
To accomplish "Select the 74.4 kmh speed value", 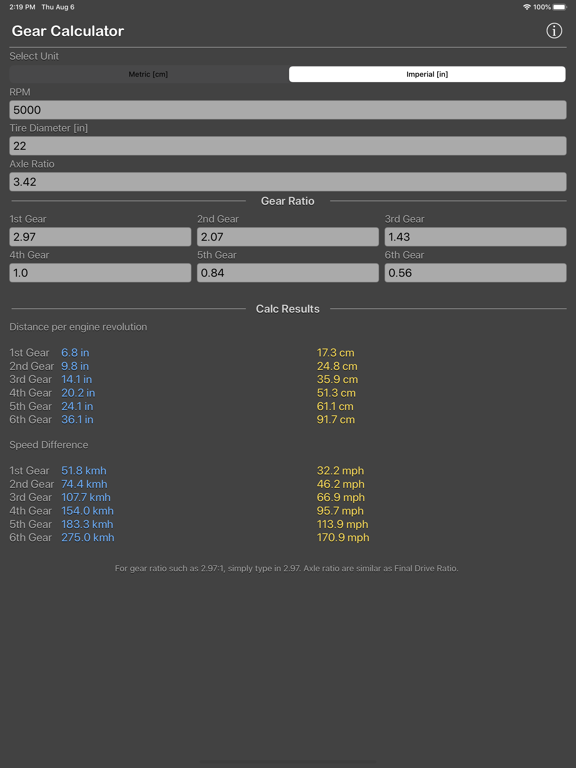I will tap(84, 484).
